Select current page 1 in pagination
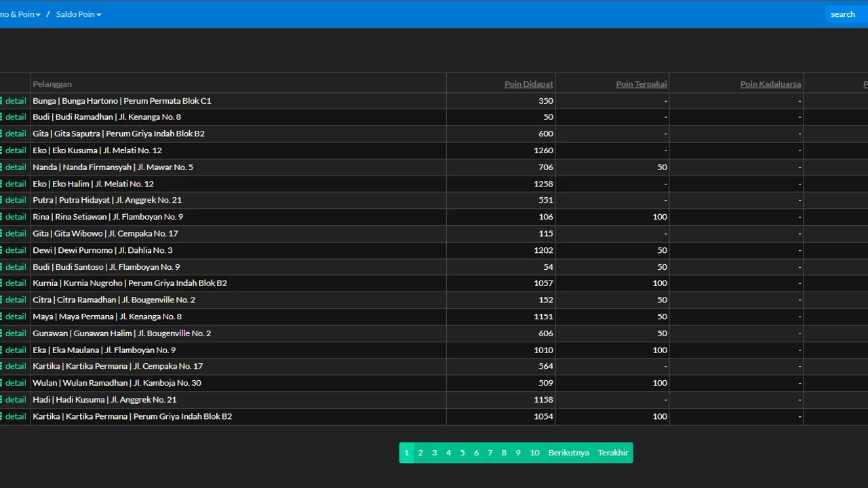The image size is (868, 488). click(406, 453)
